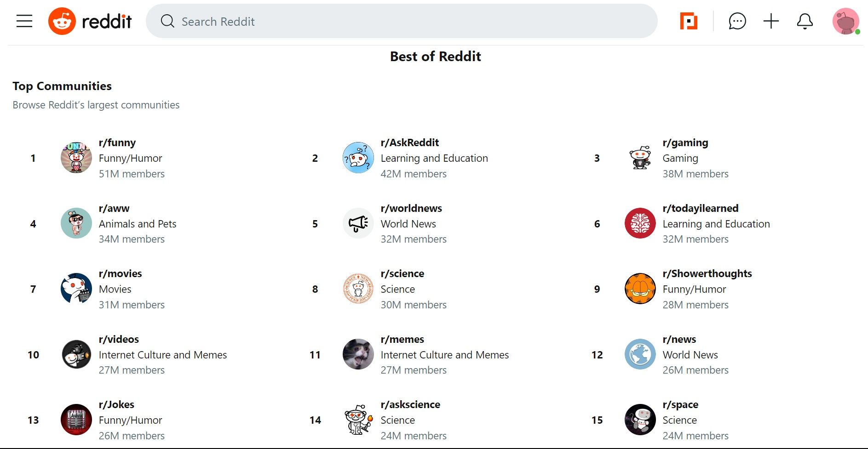Open the profile avatar menu
Image resolution: width=868 pixels, height=449 pixels.
pyautogui.click(x=846, y=21)
